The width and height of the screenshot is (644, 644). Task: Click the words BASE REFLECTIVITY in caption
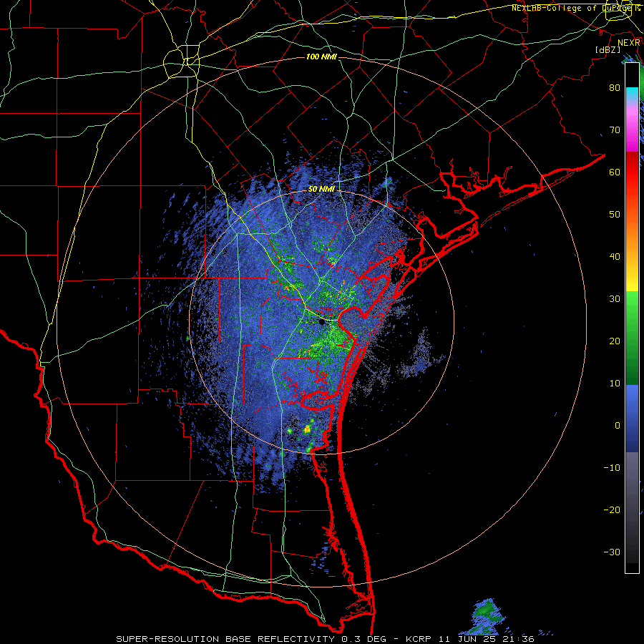[280, 639]
